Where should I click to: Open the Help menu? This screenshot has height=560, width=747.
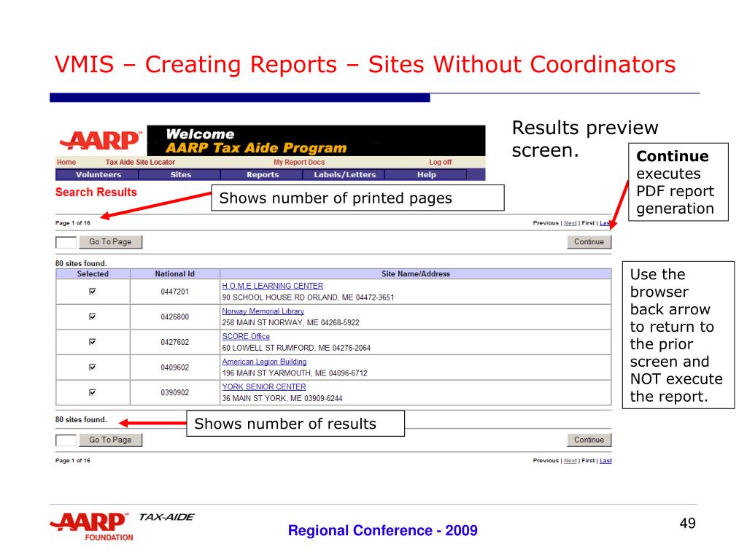click(x=426, y=175)
